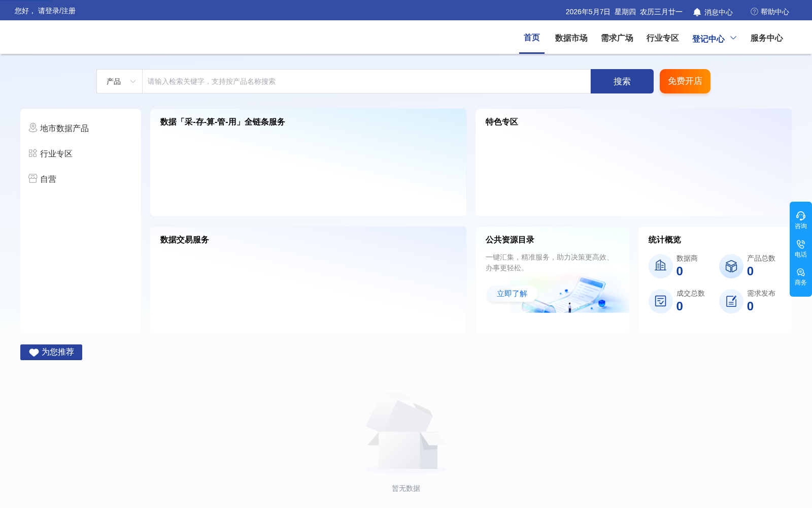Click the 暂无数据 empty state text

point(406,488)
